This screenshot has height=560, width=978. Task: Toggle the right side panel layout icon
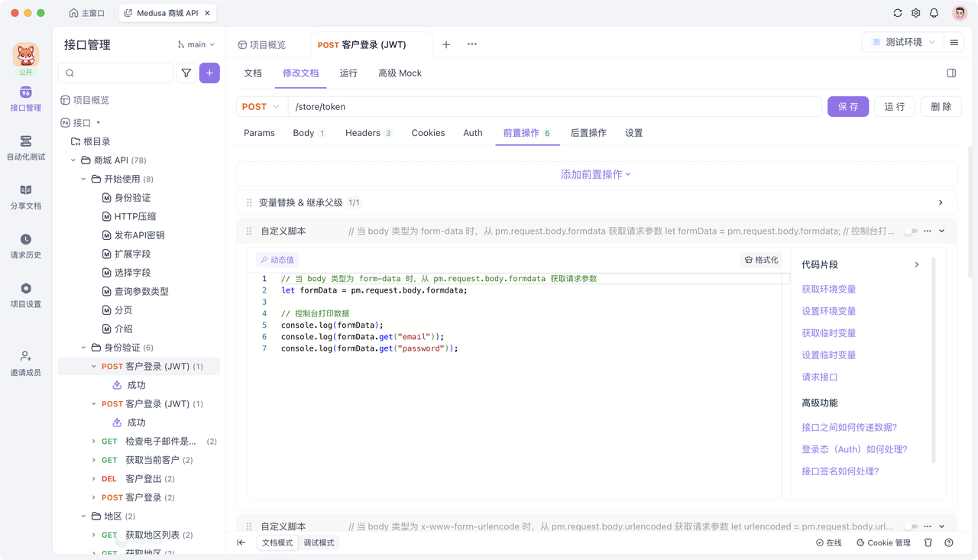click(x=951, y=73)
